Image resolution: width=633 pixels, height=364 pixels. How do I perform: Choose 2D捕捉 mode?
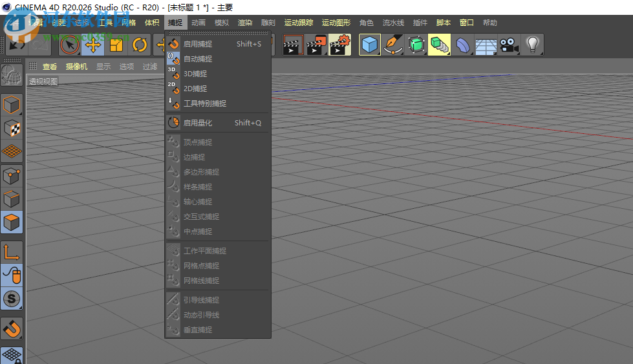[x=218, y=89]
